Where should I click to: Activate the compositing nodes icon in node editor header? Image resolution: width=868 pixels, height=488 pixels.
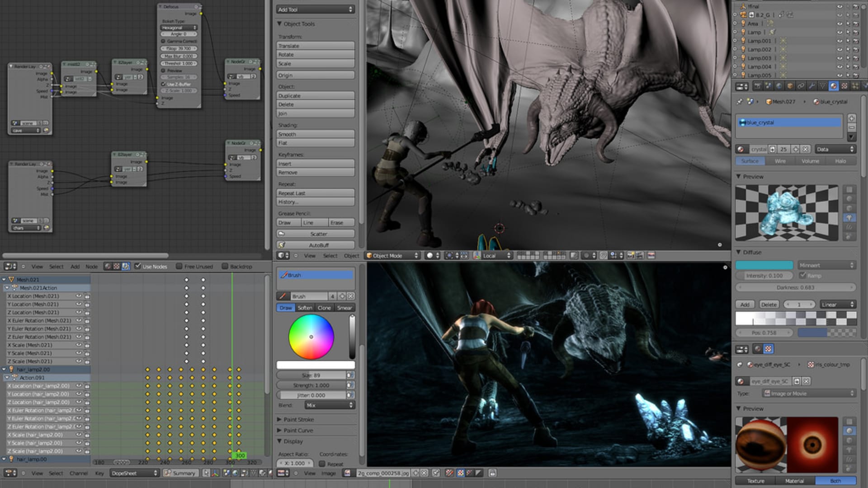click(x=126, y=267)
